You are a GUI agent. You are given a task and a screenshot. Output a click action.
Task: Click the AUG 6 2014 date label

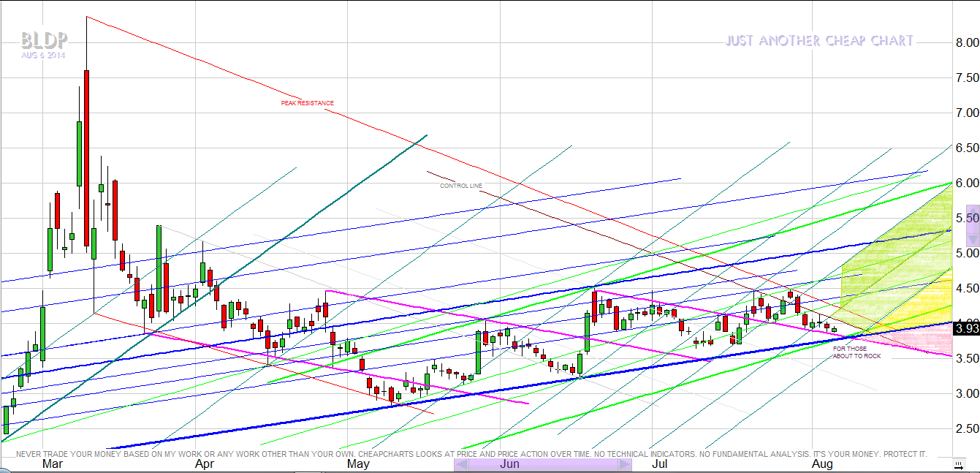(x=42, y=55)
